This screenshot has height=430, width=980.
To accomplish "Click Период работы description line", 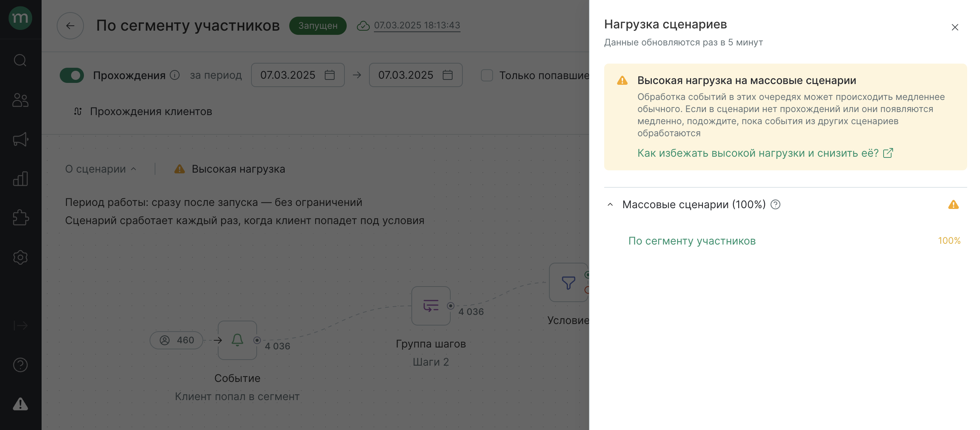I will tap(213, 202).
